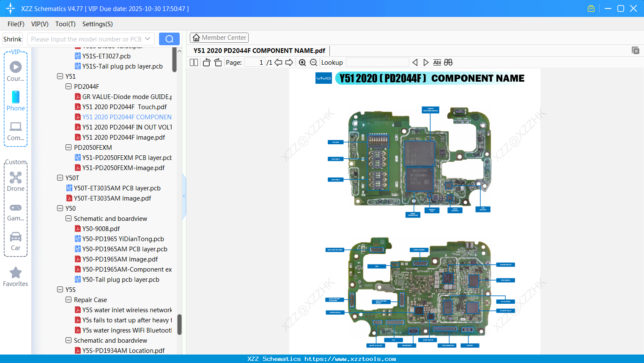Click the Abi text selection icon
The height and width of the screenshot is (363, 644).
coord(437,62)
